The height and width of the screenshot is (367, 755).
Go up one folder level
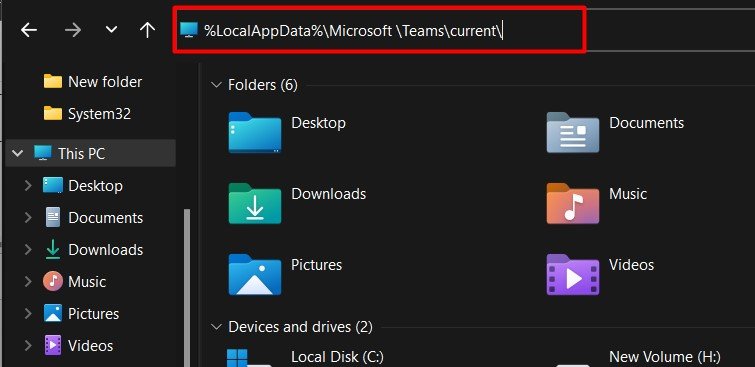(147, 30)
